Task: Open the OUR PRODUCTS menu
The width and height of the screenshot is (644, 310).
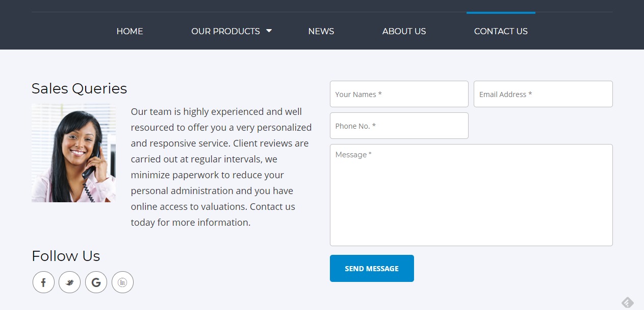Action: click(225, 31)
